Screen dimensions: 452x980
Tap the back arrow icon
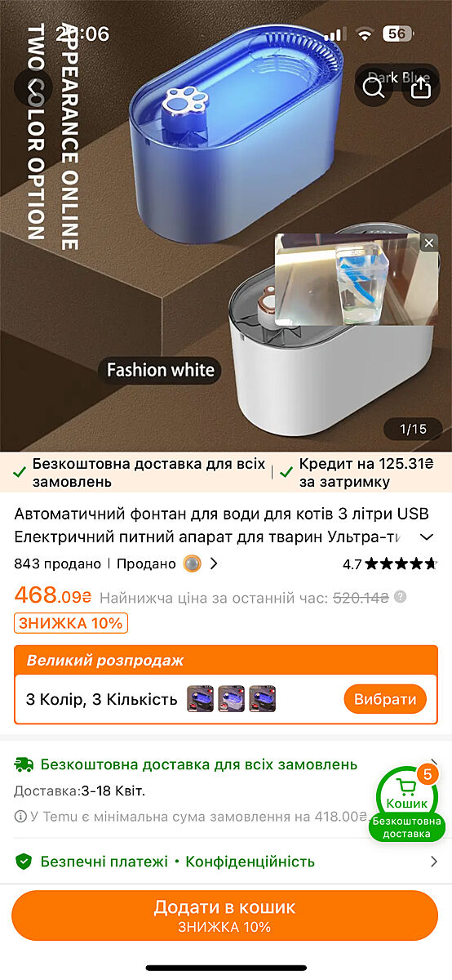coord(33,87)
